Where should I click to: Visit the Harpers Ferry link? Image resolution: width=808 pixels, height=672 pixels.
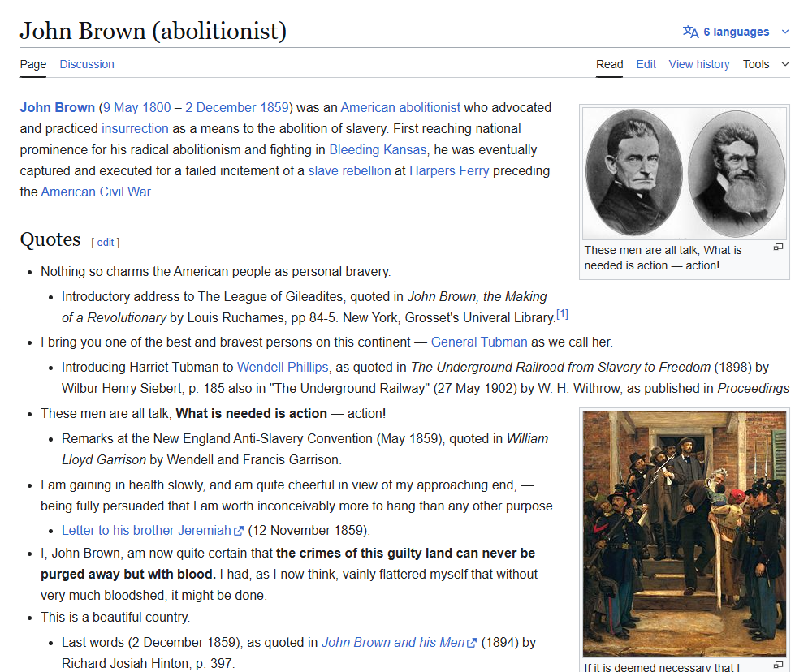(449, 171)
